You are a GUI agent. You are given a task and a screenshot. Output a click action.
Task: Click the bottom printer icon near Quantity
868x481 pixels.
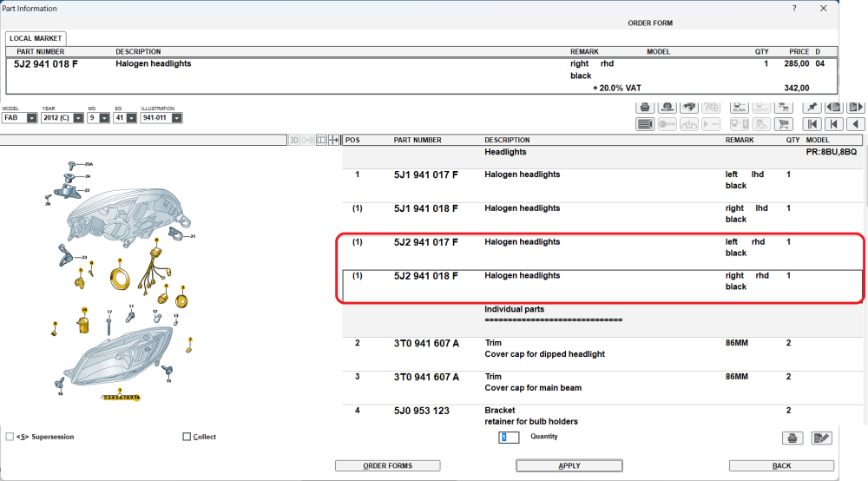[x=792, y=438]
